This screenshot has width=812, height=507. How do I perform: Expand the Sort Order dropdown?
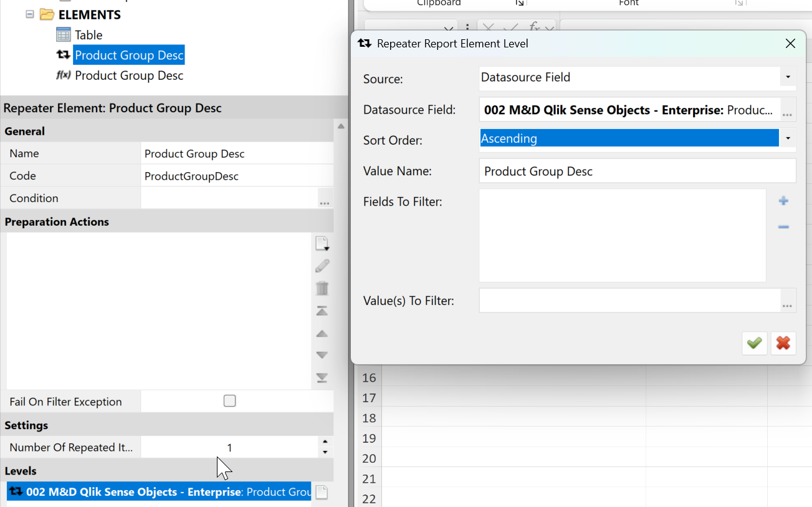click(788, 138)
